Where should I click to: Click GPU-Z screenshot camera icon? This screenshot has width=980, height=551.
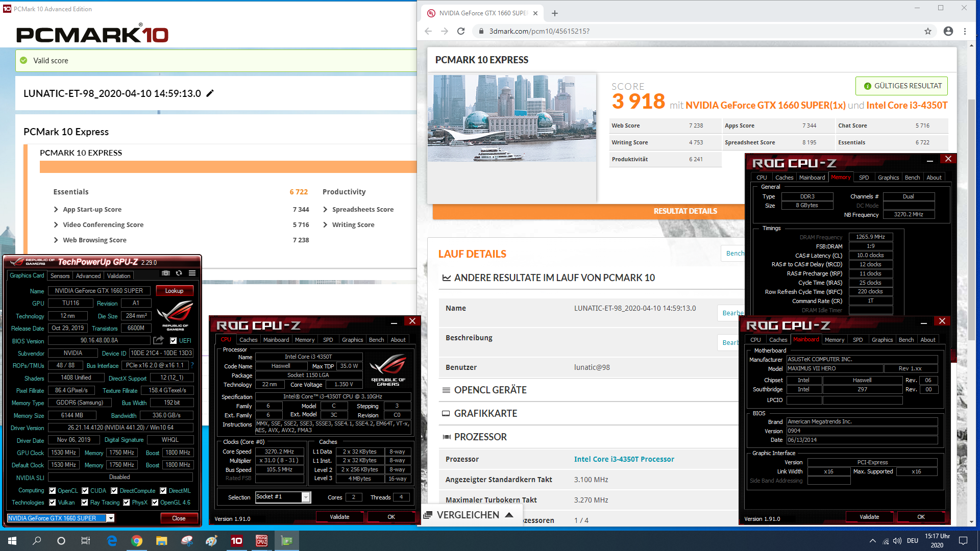click(166, 273)
